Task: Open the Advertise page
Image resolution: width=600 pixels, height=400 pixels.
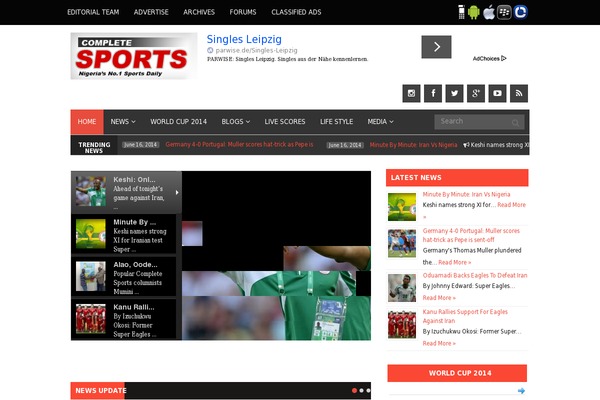Action: tap(151, 12)
